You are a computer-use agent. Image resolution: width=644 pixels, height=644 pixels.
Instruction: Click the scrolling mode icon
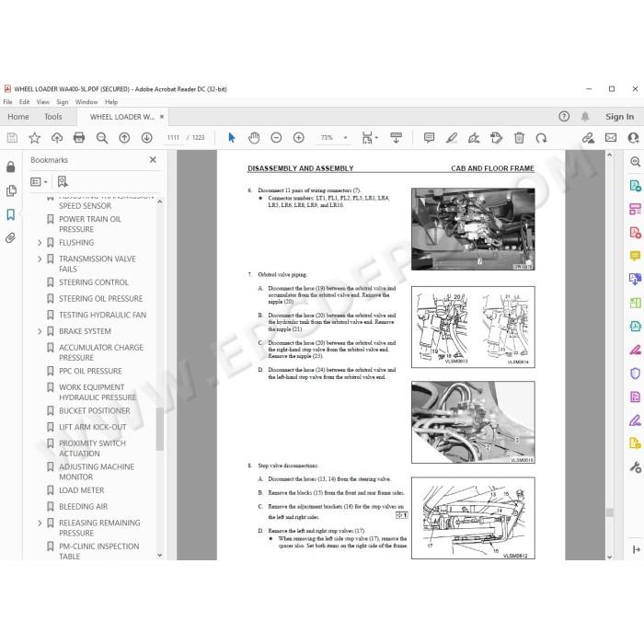396,138
